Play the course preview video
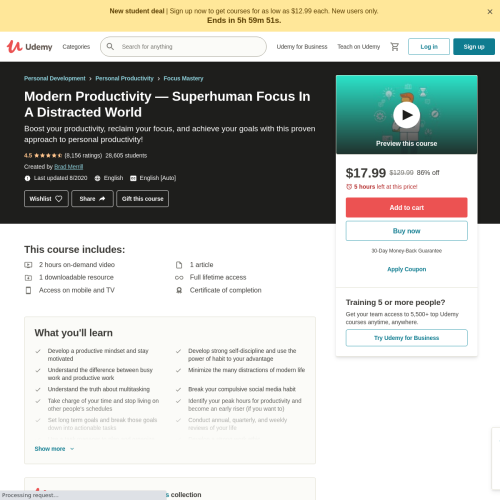The image size is (500, 500). 406,115
